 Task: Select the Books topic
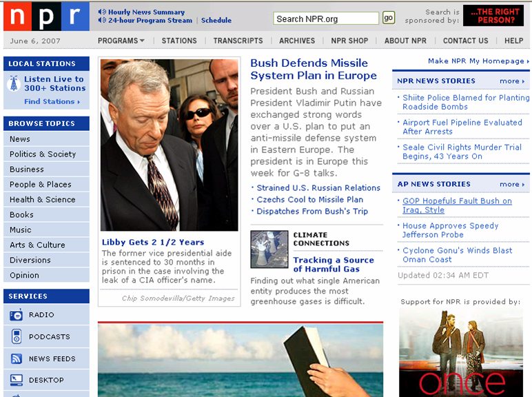pos(46,215)
